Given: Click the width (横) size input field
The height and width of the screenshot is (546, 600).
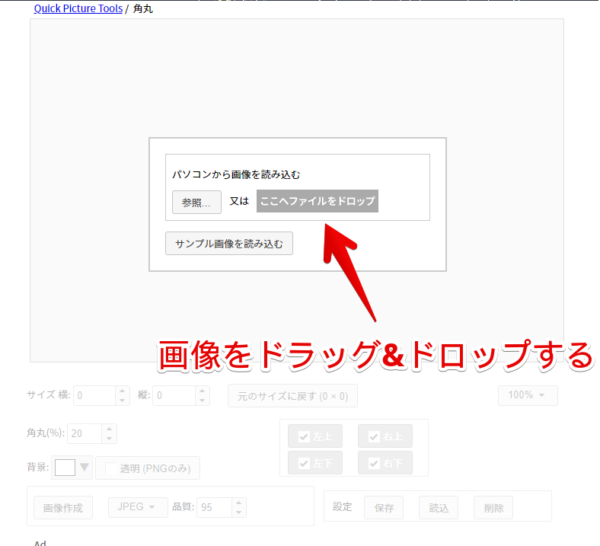Looking at the screenshot, I should click(94, 395).
